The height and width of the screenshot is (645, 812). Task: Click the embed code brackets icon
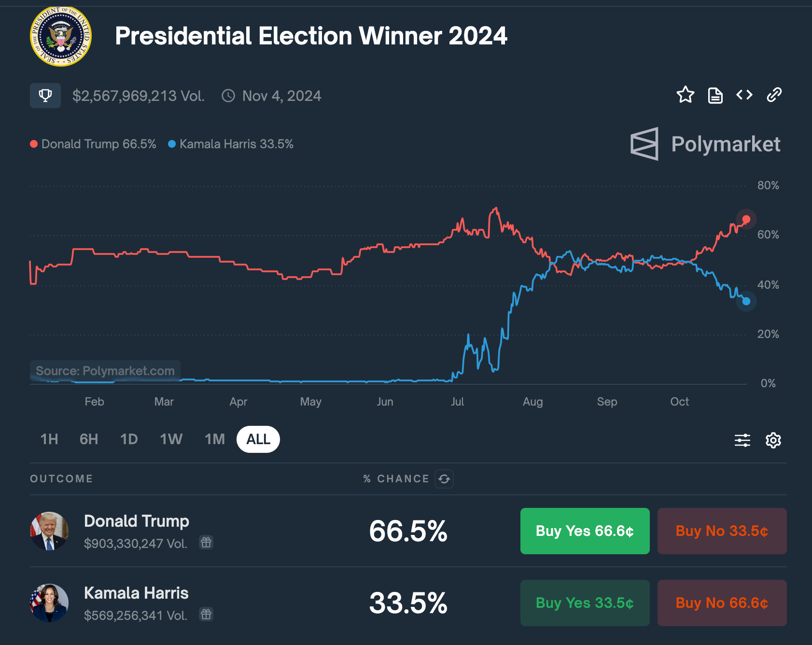tap(744, 95)
